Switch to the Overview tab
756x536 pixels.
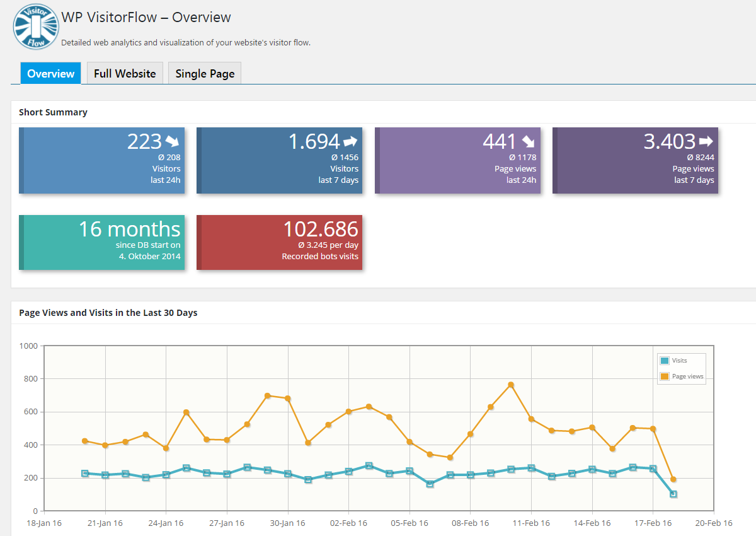[50, 73]
